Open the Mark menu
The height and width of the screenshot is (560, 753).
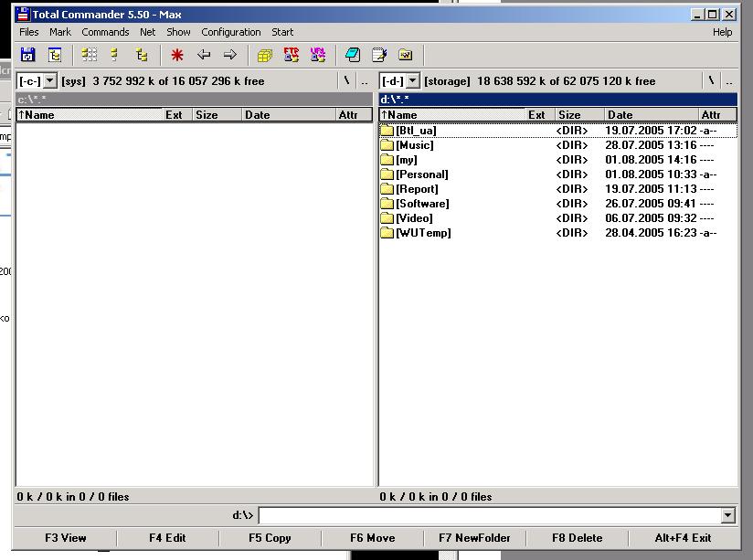click(60, 32)
